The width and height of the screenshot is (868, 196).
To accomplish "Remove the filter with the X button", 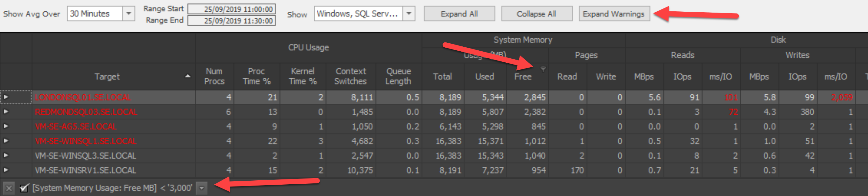I will (9, 188).
